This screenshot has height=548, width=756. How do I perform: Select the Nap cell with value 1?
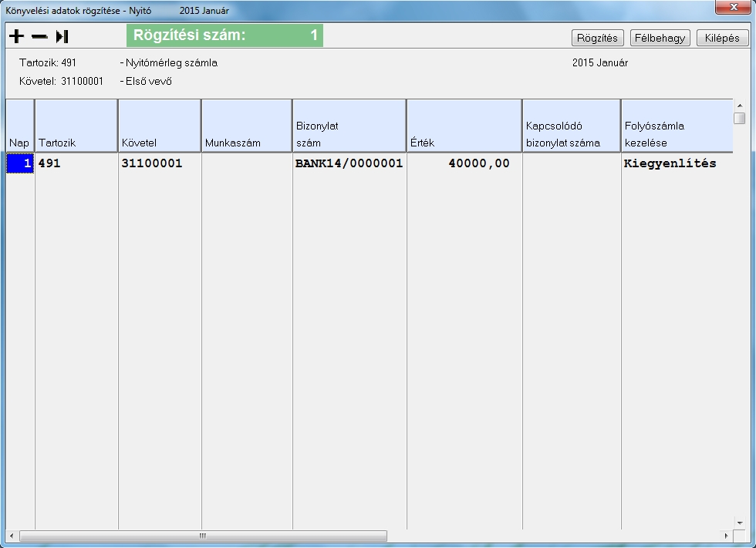pyautogui.click(x=20, y=163)
